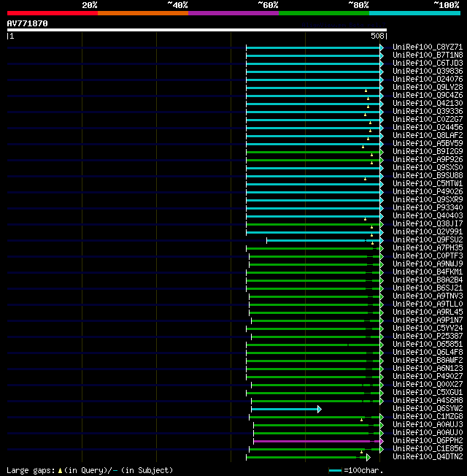
Task: Click the UniRef100_Q9FSU2 label
Action: (428, 240)
